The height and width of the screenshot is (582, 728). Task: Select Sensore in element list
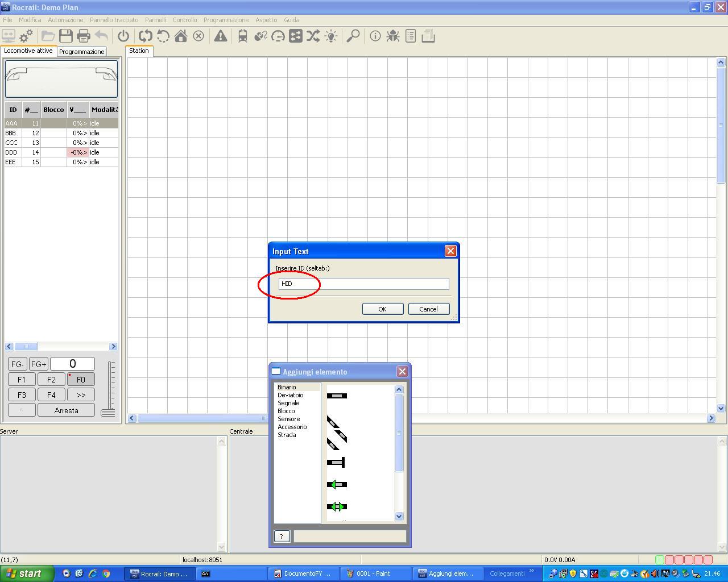(x=288, y=419)
